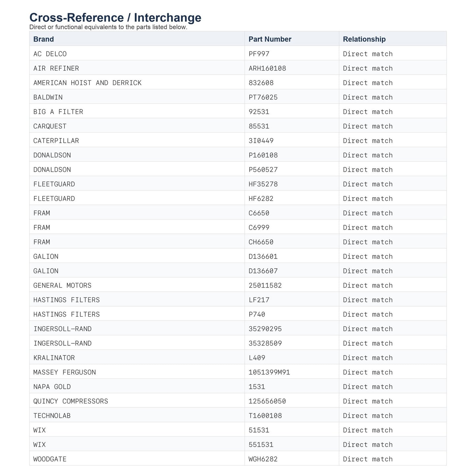Click Fleetguard part number HF6282

tap(261, 199)
